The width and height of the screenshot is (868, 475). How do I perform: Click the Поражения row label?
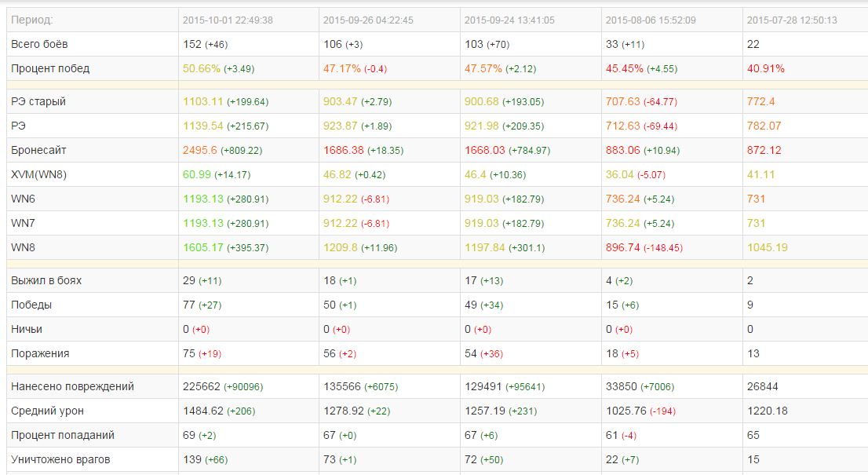pyautogui.click(x=40, y=353)
